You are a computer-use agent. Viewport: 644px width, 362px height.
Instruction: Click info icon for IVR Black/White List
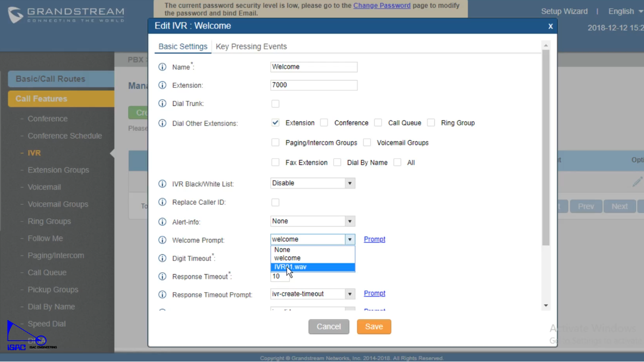pos(162,184)
